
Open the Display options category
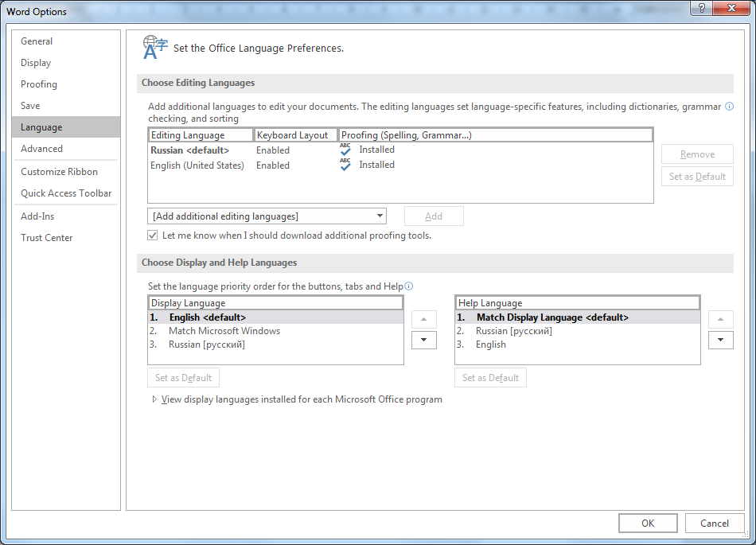click(66, 63)
